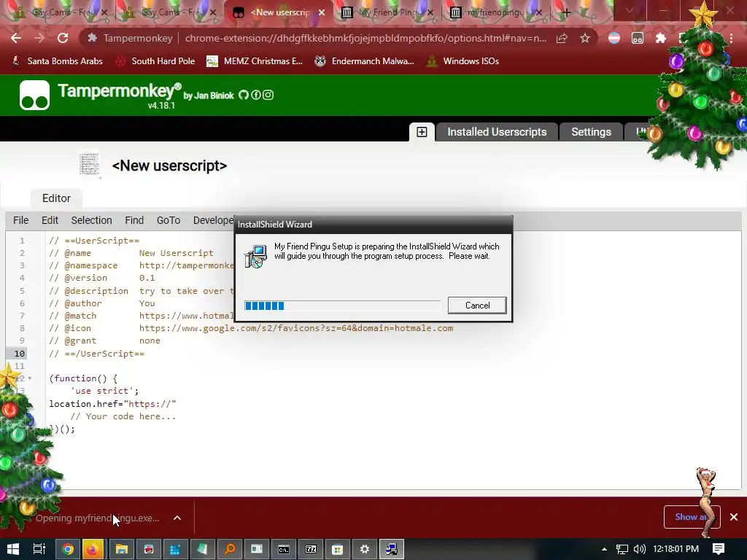Screen dimensions: 747x560
Task: Cancel the InstallShield Wizard setup
Action: click(477, 306)
